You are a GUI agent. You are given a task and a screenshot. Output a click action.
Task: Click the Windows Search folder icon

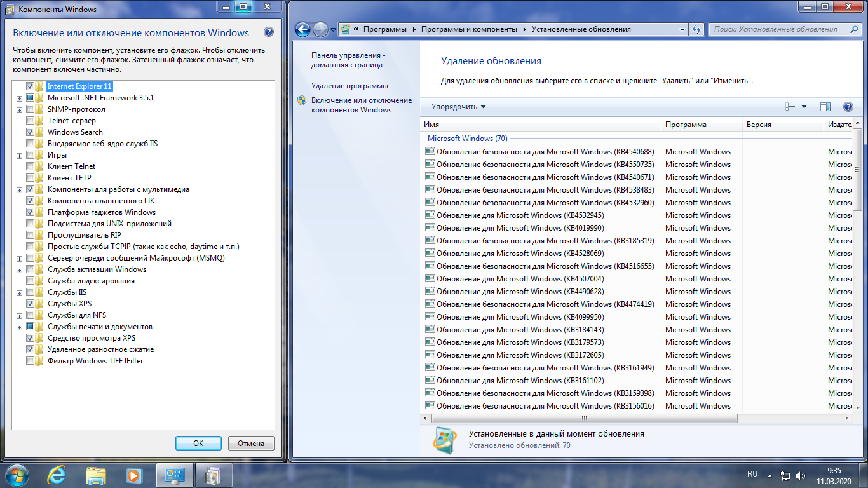coord(40,132)
